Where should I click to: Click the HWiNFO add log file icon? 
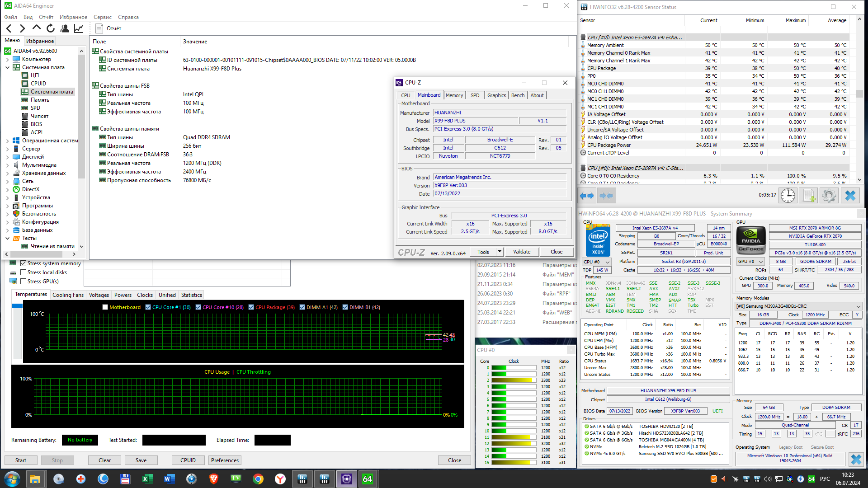808,196
